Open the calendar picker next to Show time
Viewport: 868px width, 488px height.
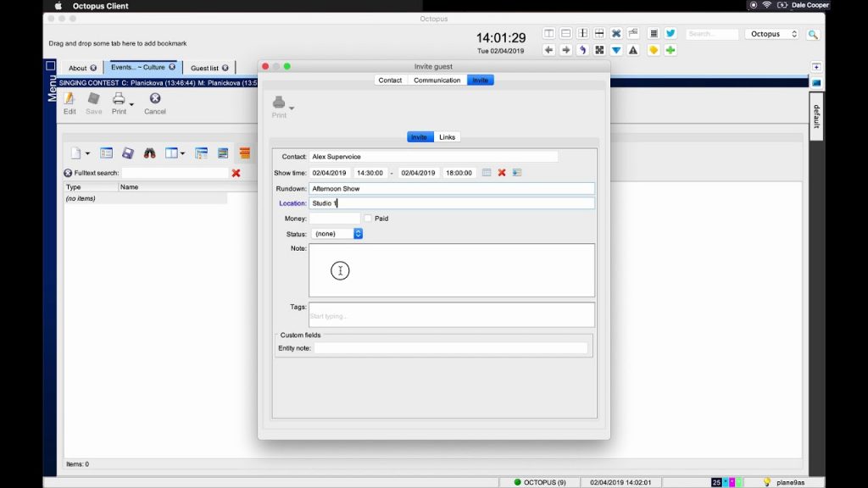487,173
